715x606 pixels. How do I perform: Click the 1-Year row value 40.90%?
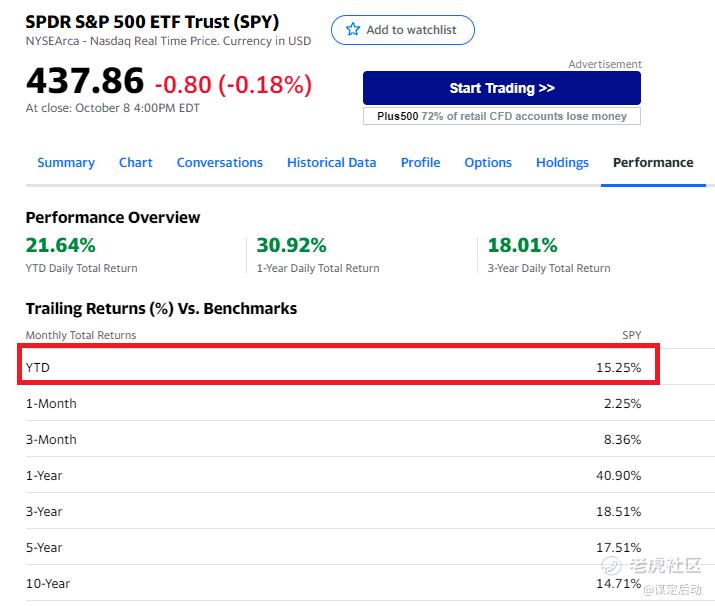[x=618, y=476]
